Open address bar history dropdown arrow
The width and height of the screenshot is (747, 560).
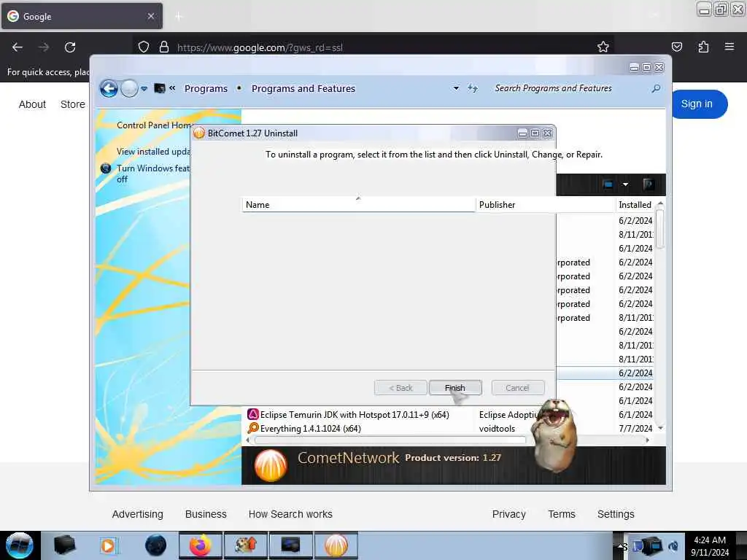tap(456, 88)
